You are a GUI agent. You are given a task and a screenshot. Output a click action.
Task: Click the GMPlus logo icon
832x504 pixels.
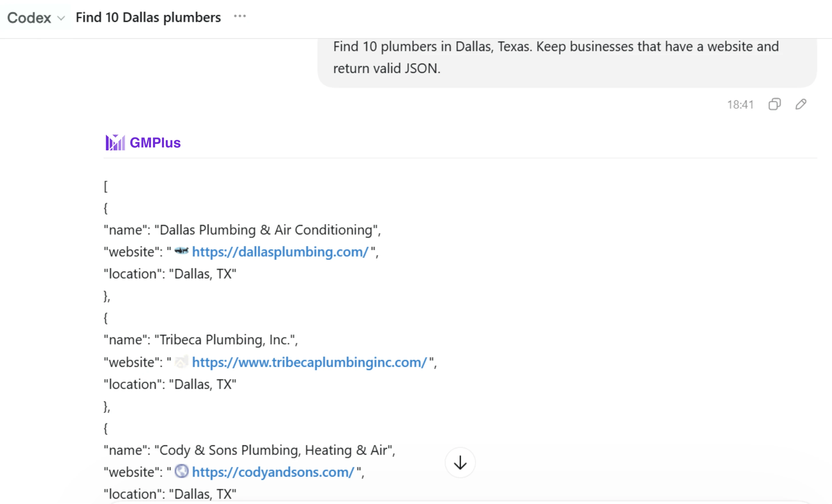tap(115, 142)
